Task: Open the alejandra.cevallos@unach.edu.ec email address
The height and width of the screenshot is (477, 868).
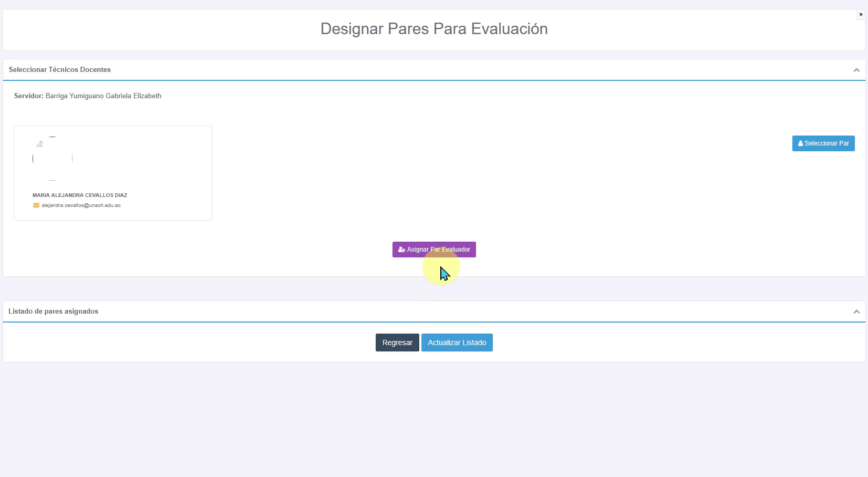Action: (x=81, y=205)
